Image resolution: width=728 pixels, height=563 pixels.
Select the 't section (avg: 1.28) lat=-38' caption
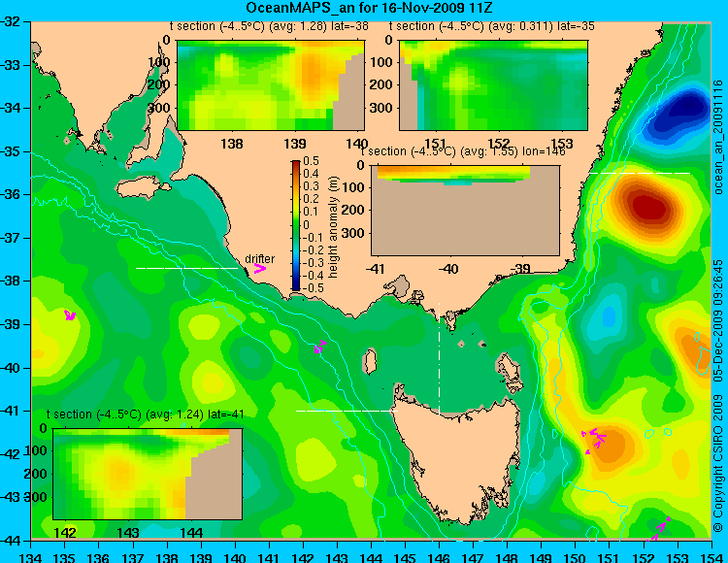pos(269,26)
